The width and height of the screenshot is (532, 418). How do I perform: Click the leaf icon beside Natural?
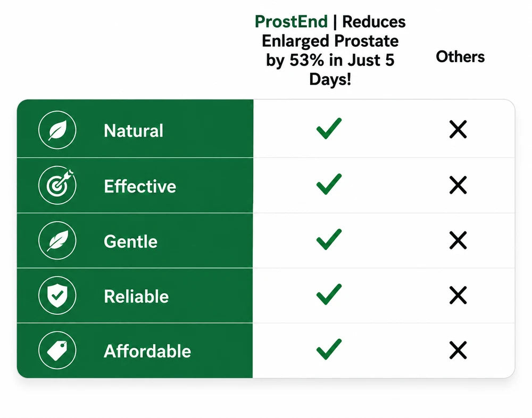coord(57,130)
